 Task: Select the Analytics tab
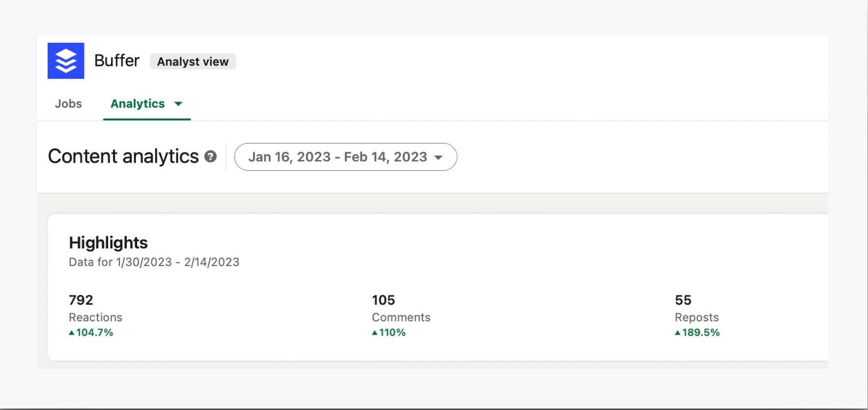138,104
